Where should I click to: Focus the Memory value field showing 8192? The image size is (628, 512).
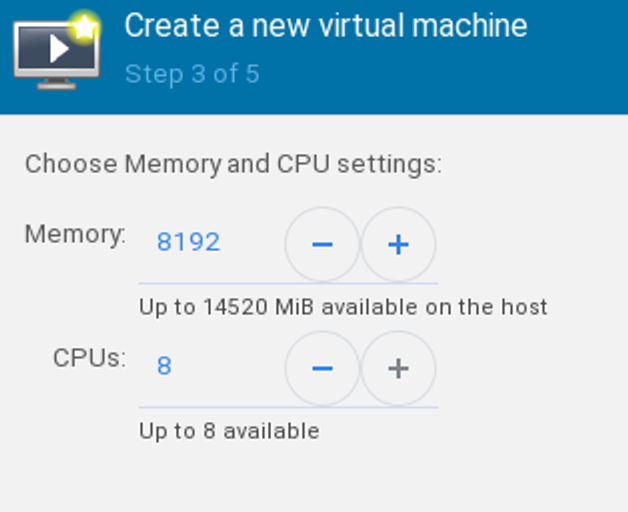(x=211, y=244)
